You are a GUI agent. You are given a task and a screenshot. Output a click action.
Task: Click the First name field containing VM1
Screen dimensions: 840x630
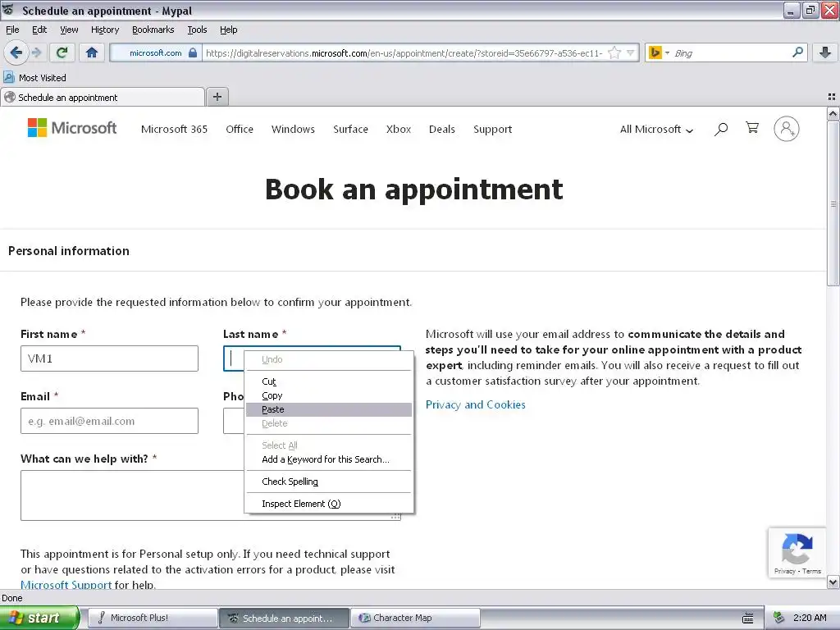[x=109, y=358]
